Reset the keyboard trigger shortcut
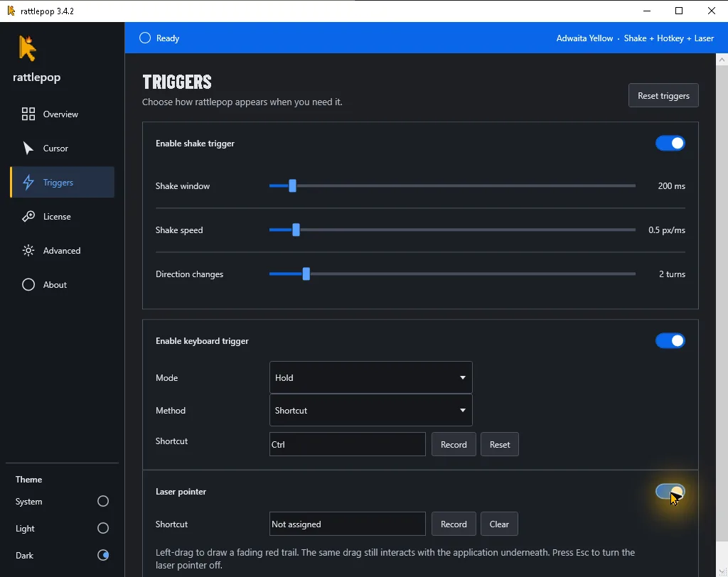728x577 pixels. tap(500, 444)
